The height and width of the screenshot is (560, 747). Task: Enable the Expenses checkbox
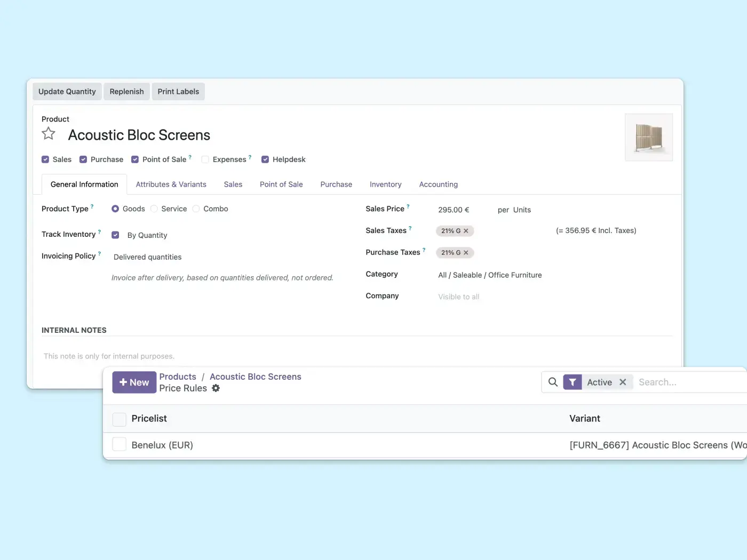pyautogui.click(x=205, y=159)
